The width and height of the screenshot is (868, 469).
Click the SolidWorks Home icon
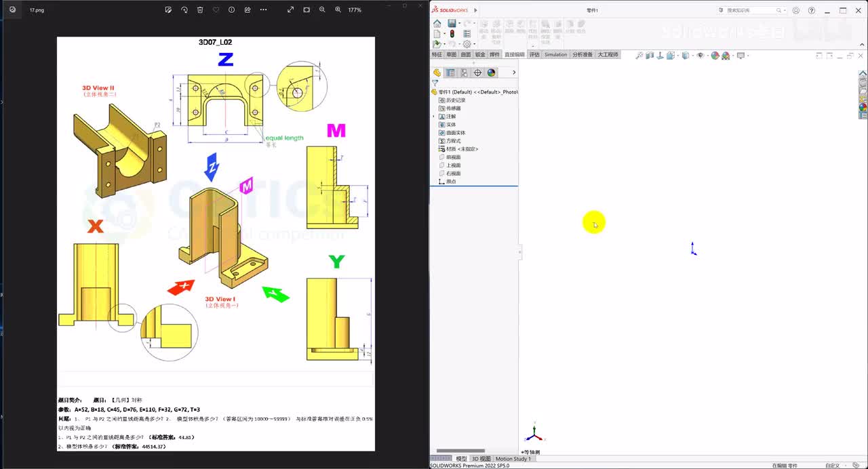pyautogui.click(x=437, y=23)
